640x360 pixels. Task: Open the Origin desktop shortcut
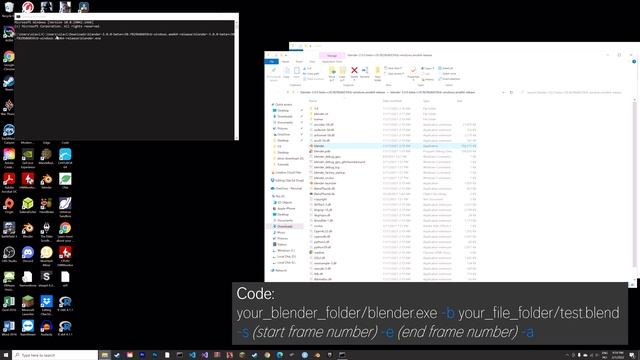(9, 205)
